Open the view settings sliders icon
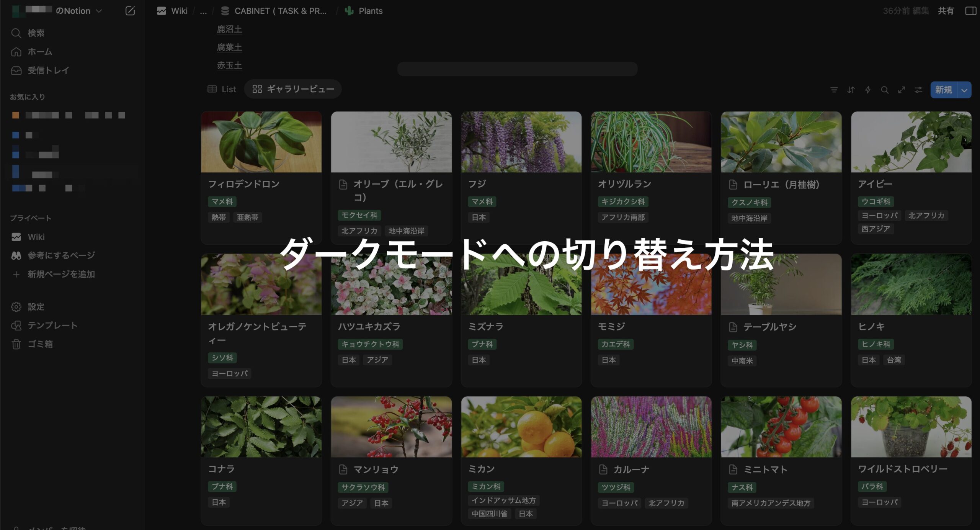The image size is (980, 530). (x=918, y=90)
